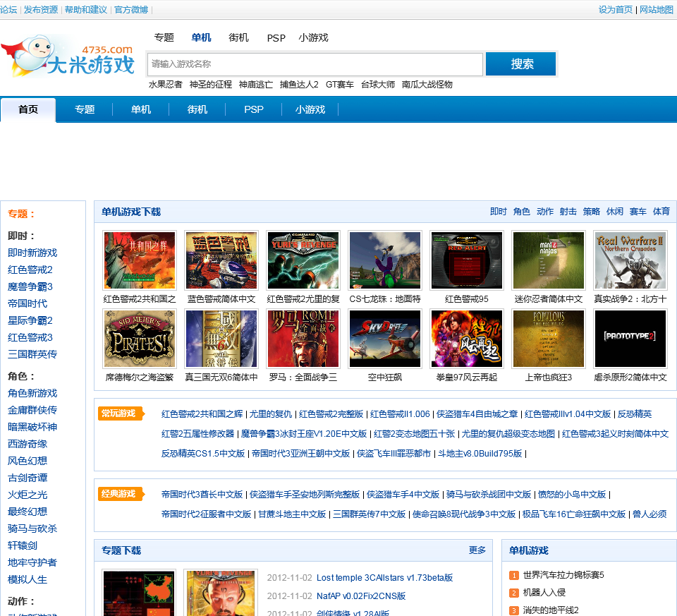
Task: Click rank badge 1 next to 世界汽车拉力锦标赛5
Action: (x=514, y=575)
